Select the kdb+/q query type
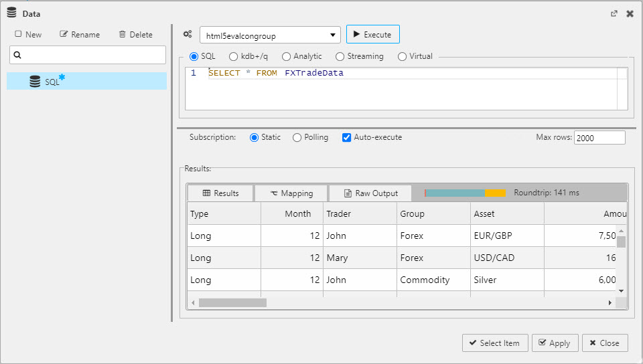643x364 pixels. pos(234,57)
